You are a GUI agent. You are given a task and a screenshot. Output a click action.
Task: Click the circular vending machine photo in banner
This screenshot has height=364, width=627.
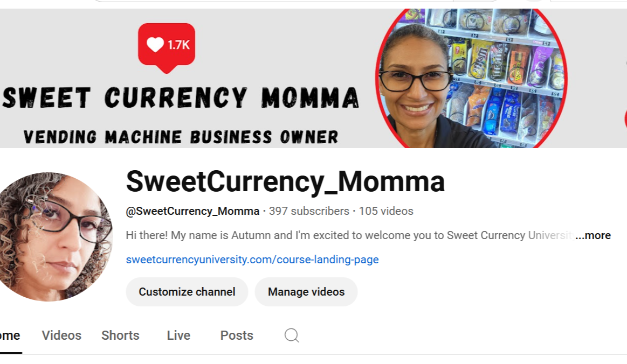coord(471,78)
